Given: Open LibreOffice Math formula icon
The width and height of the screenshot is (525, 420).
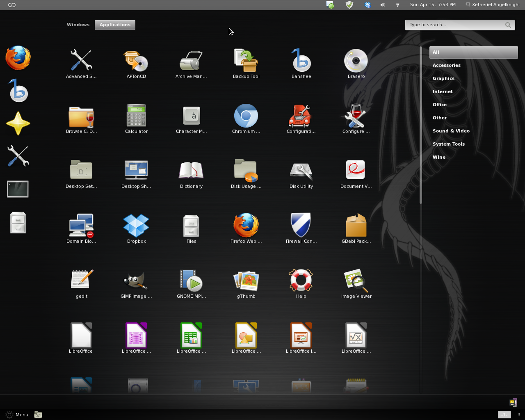Looking at the screenshot, I should pyautogui.click(x=356, y=335).
